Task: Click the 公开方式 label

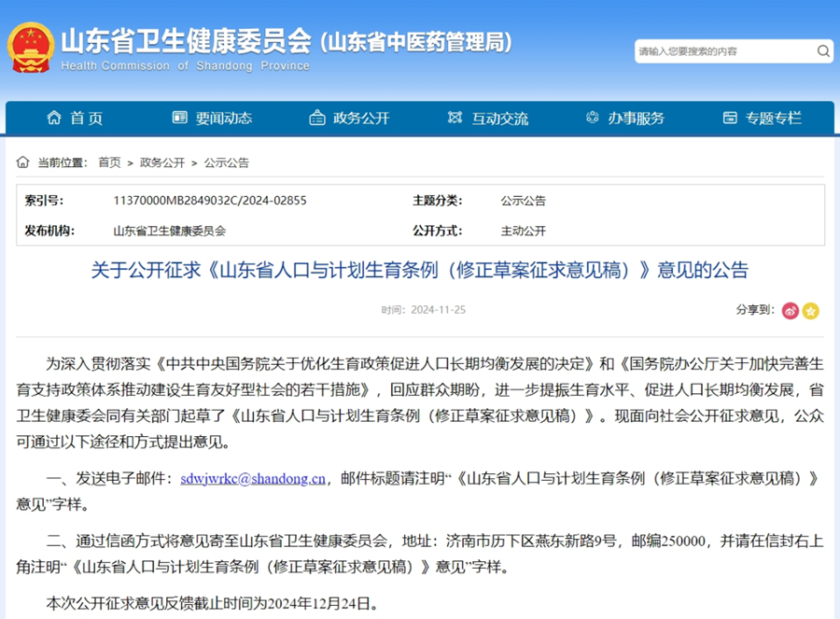Action: (x=437, y=231)
